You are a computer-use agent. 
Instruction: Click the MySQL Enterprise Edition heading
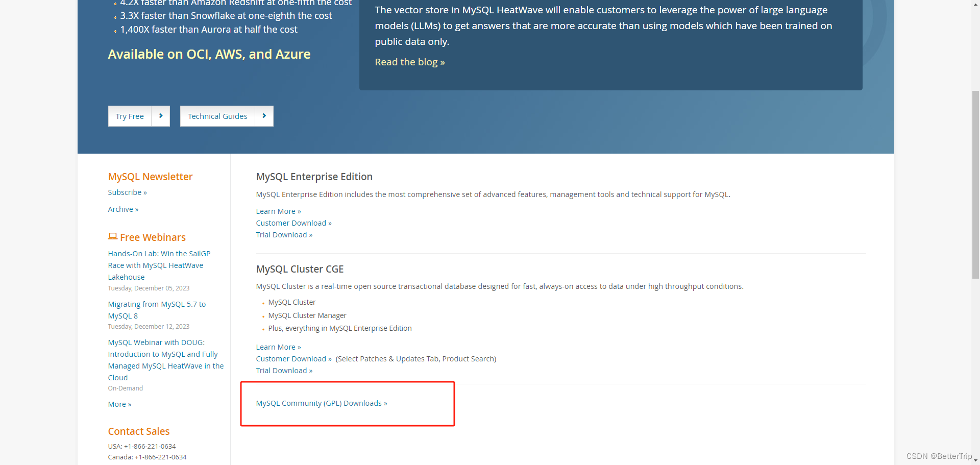(x=314, y=177)
